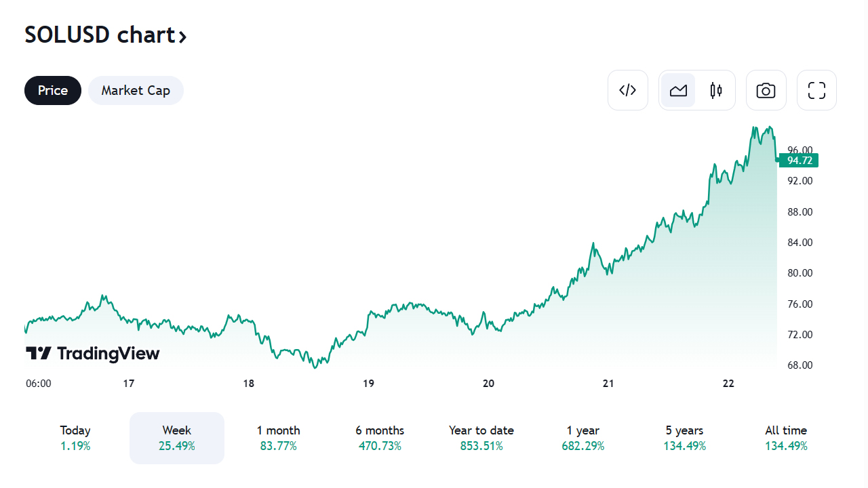Click the chevron next to SOLUSD chart
The width and height of the screenshot is (868, 488).
[x=182, y=36]
